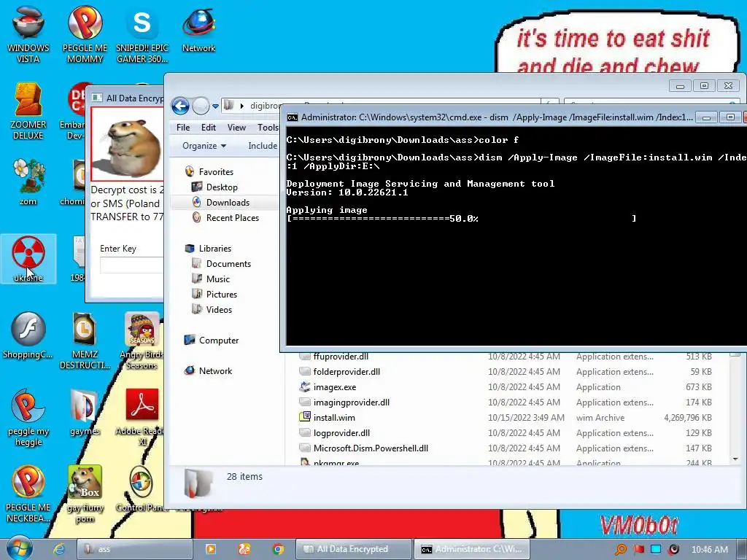Open the Edit menu in Explorer
This screenshot has width=747, height=560.
(208, 127)
